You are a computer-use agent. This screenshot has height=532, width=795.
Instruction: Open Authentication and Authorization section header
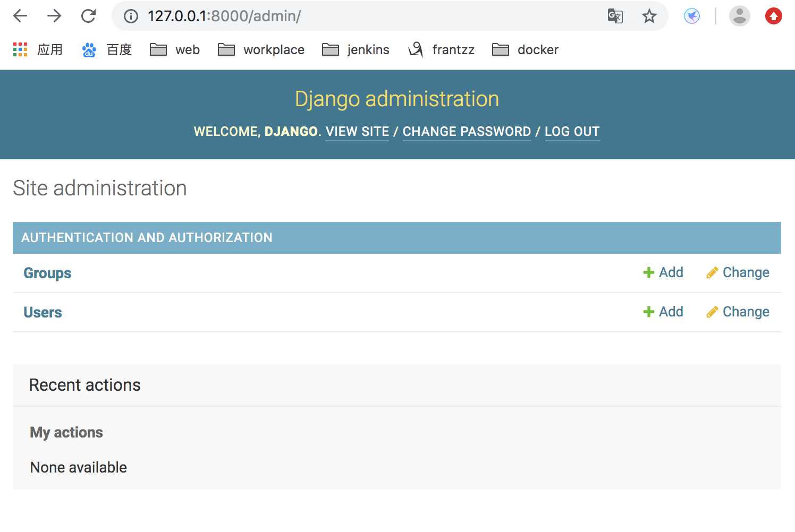tap(147, 238)
